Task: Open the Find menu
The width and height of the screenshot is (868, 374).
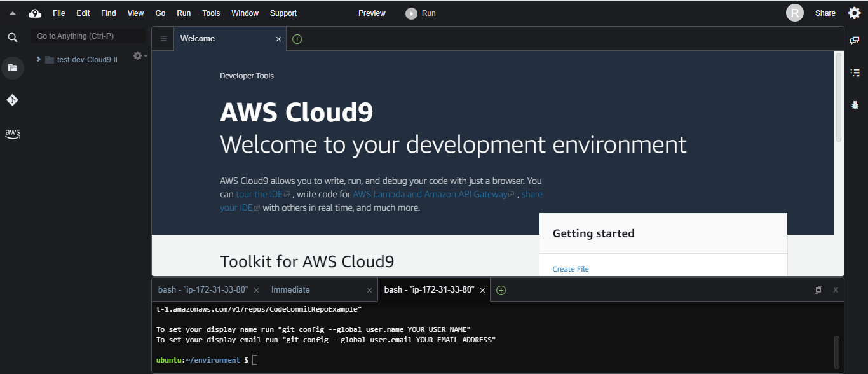Action: tap(109, 13)
